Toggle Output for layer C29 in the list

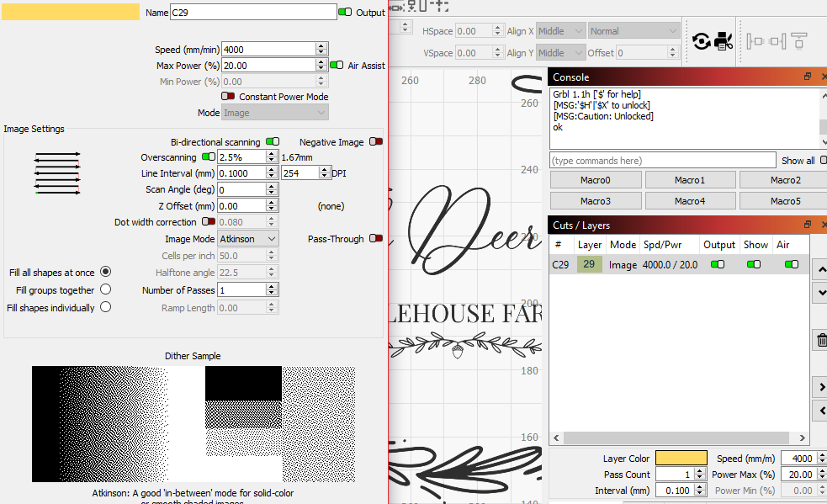(718, 264)
